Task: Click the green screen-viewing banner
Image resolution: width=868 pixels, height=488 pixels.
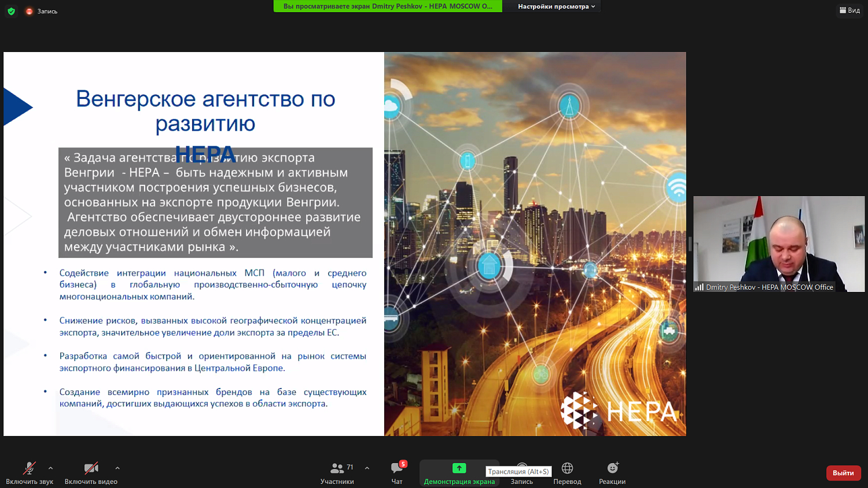Action: 388,6
